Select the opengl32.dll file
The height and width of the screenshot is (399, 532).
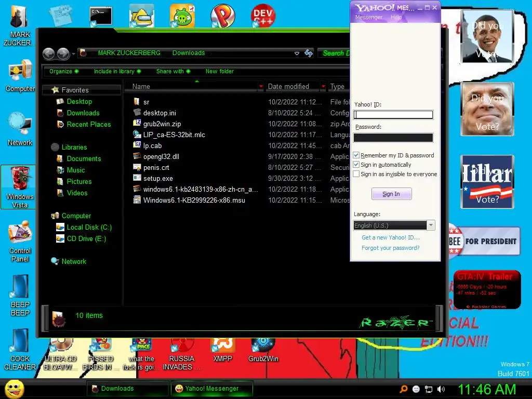[161, 156]
